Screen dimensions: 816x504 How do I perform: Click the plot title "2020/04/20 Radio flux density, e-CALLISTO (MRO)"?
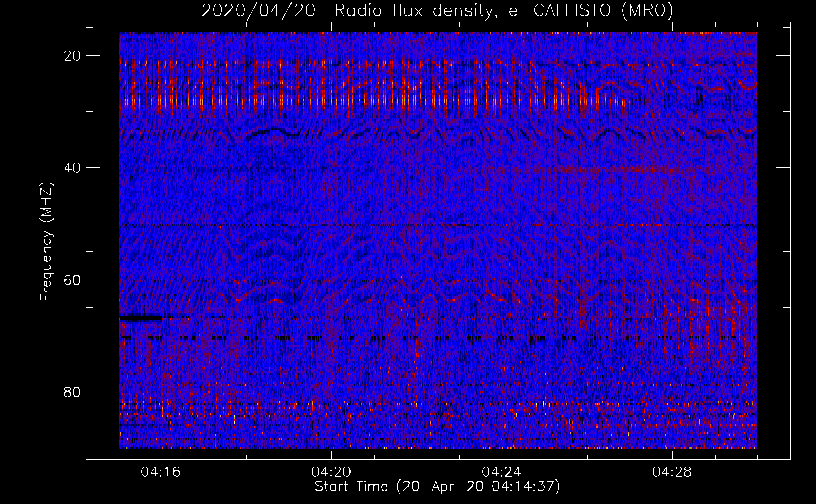[437, 11]
